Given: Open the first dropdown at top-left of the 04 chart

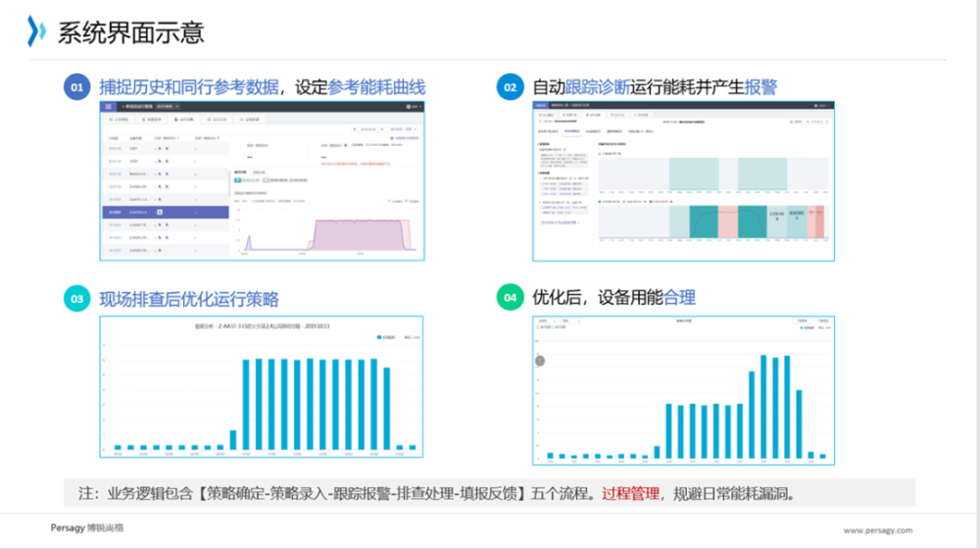Looking at the screenshot, I should (x=546, y=321).
